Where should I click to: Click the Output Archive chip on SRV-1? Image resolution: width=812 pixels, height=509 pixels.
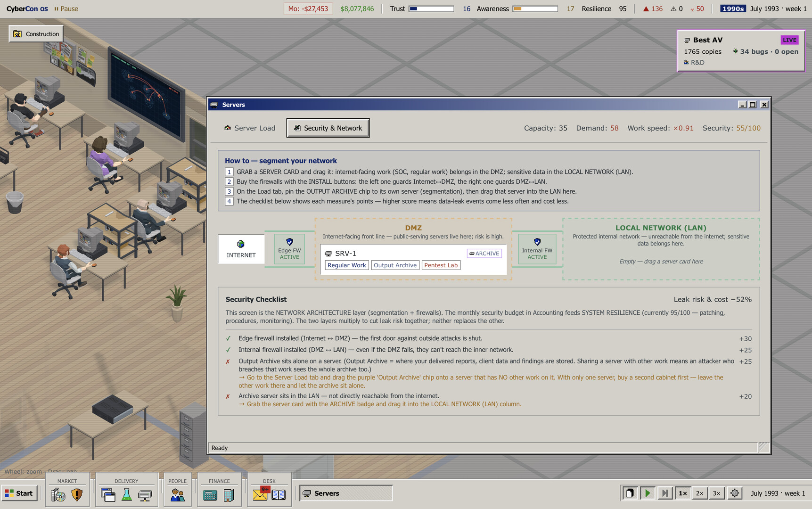pyautogui.click(x=395, y=265)
